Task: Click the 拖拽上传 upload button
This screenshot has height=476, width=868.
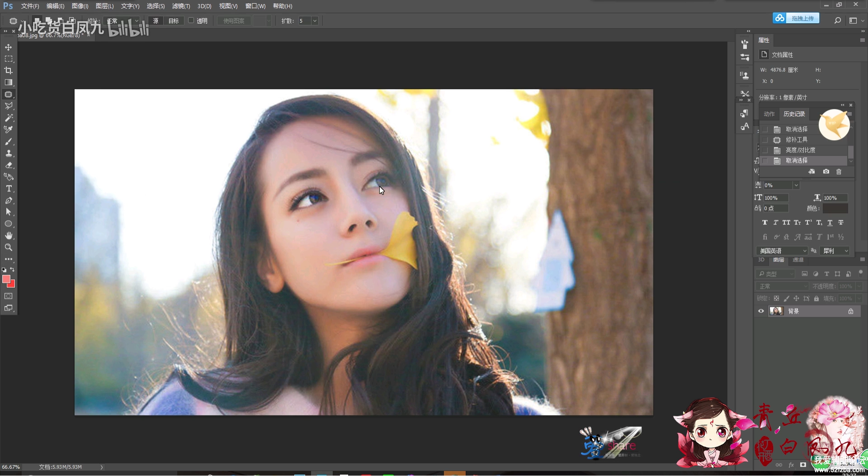Action: pyautogui.click(x=796, y=18)
